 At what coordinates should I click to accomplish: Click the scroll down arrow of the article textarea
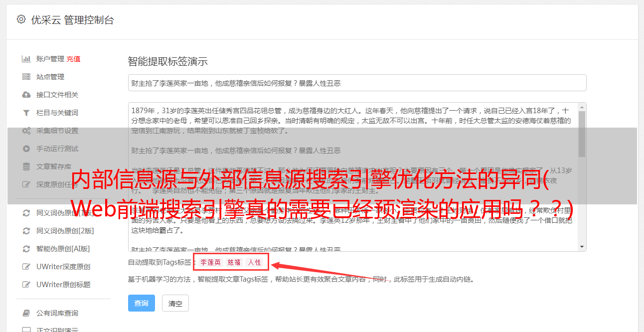582,247
